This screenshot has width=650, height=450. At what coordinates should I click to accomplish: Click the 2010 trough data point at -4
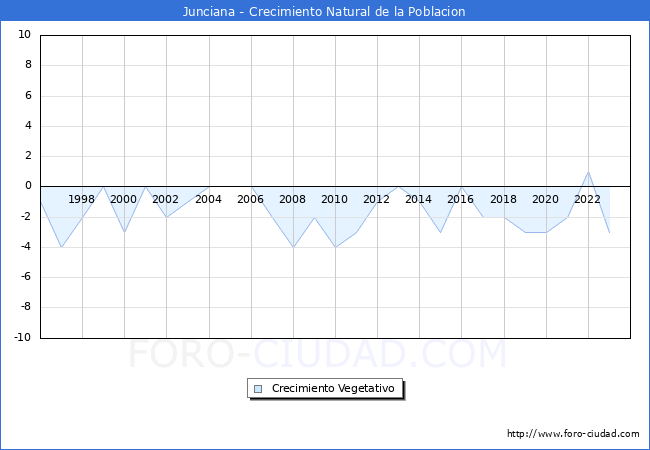[335, 247]
